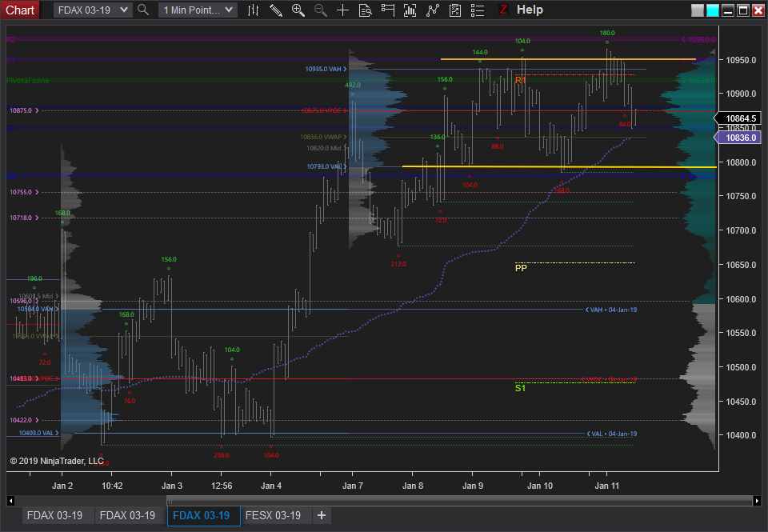Viewport: 768px width, 532px height.
Task: Click the Chart title label
Action: pos(20,10)
